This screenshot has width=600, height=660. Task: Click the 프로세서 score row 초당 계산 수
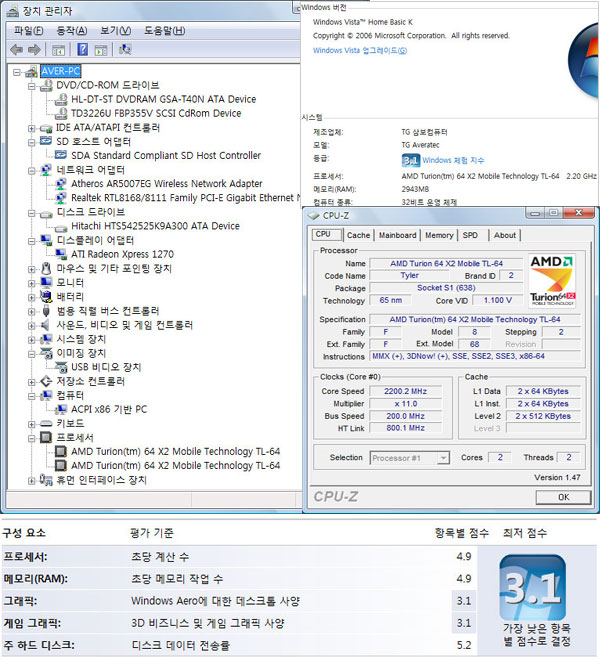tap(238, 557)
